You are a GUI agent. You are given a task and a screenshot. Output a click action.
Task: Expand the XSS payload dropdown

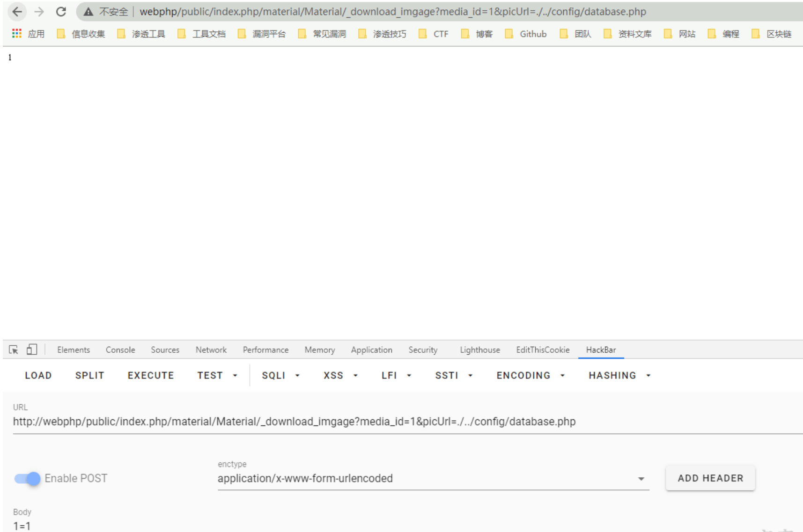point(340,375)
